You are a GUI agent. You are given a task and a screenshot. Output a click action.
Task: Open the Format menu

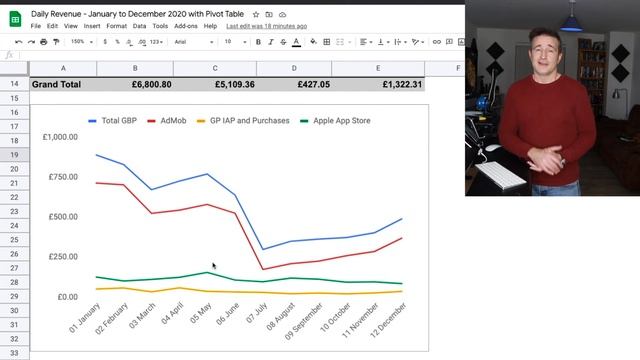[x=117, y=26]
